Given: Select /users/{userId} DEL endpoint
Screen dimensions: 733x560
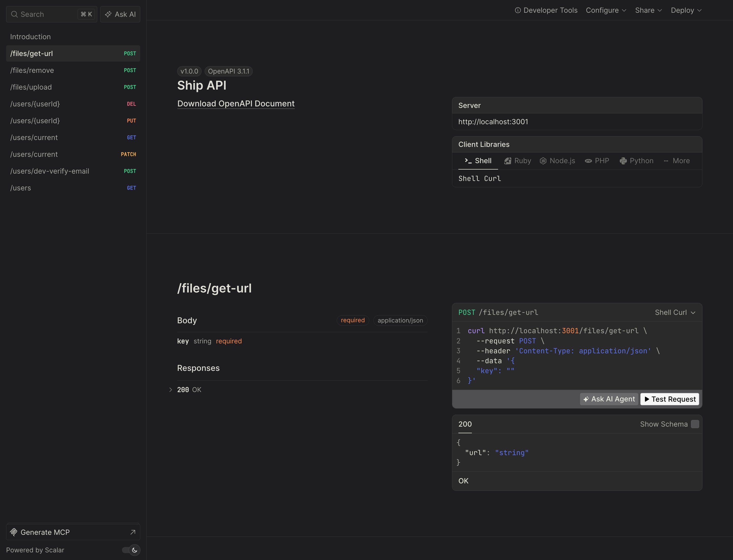Looking at the screenshot, I should [73, 104].
